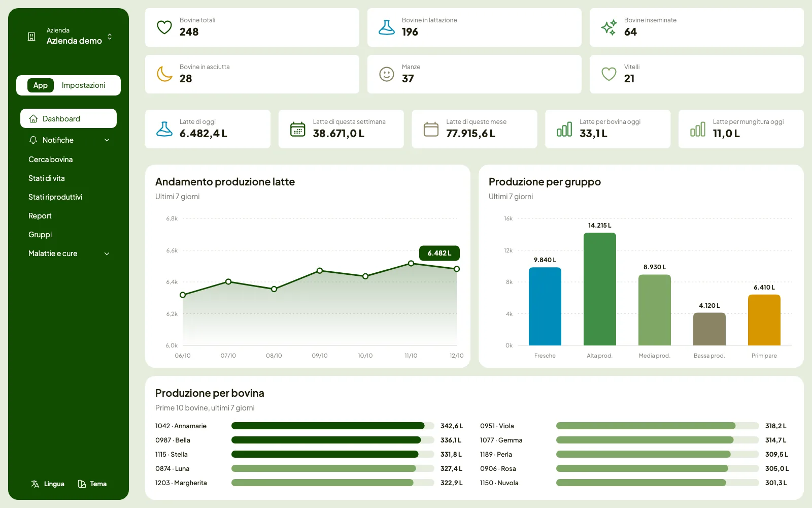The height and width of the screenshot is (508, 812).
Task: Click the flask icon for Bovine in lattazione
Action: coord(387,27)
